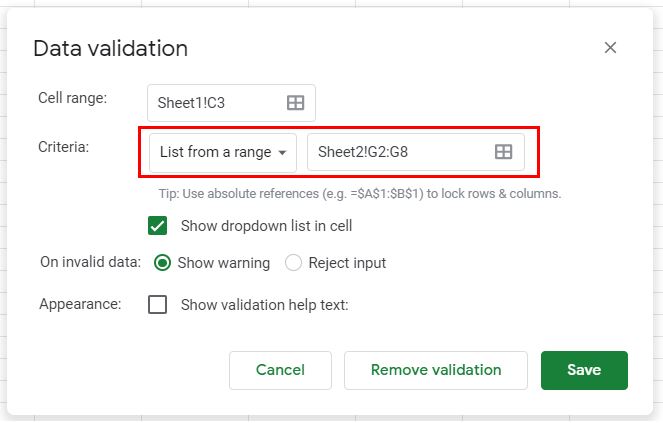Click the 'Show dropdown list in cell' label
Image resolution: width=663 pixels, height=423 pixels.
(x=266, y=226)
